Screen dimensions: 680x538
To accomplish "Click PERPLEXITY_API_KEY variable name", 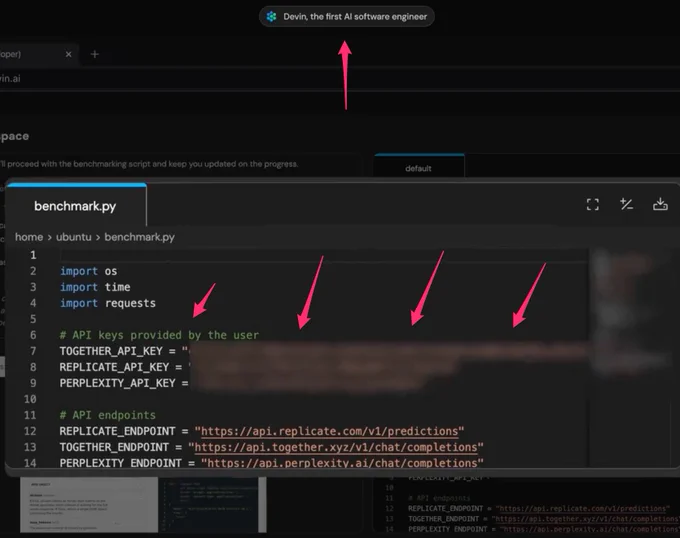I will click(118, 383).
